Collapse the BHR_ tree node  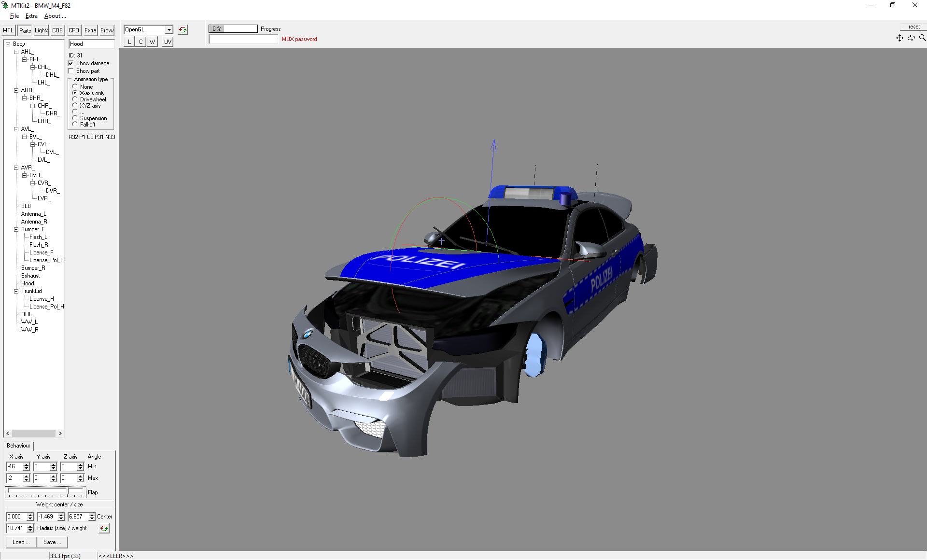[24, 98]
